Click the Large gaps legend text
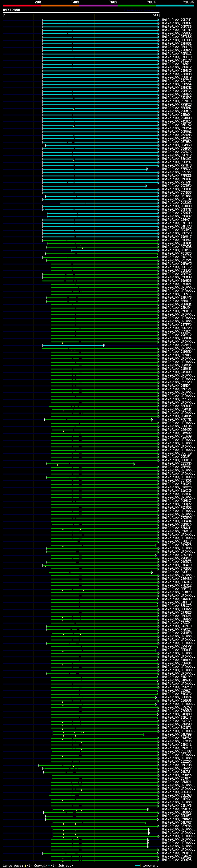197x868 pixels. [38, 866]
